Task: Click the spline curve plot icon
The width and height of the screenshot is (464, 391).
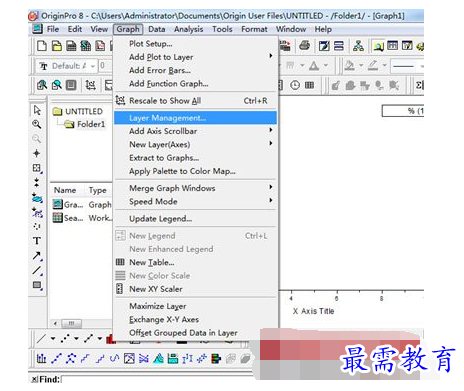Action: coord(114,359)
